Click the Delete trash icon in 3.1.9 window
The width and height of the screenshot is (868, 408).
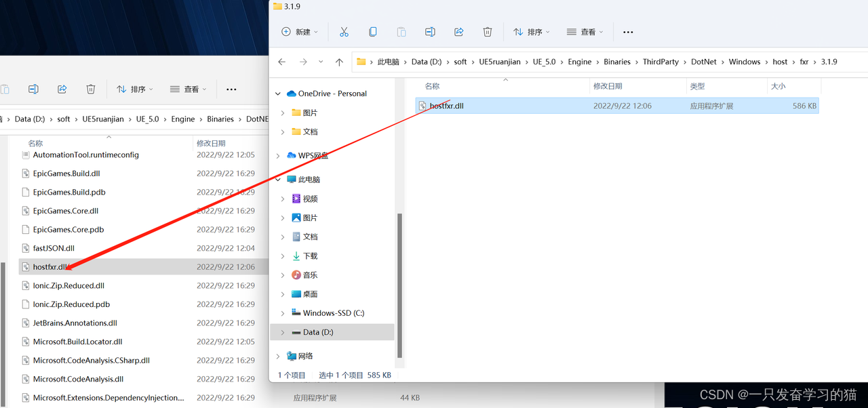tap(487, 32)
